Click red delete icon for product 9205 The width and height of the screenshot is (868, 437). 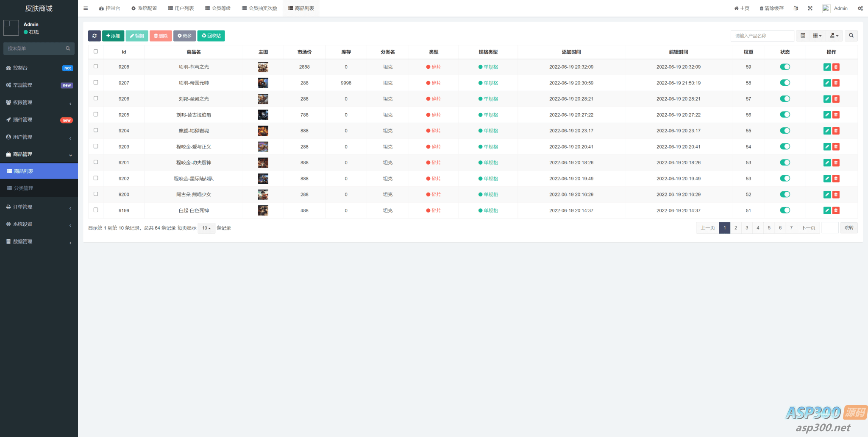tap(836, 115)
